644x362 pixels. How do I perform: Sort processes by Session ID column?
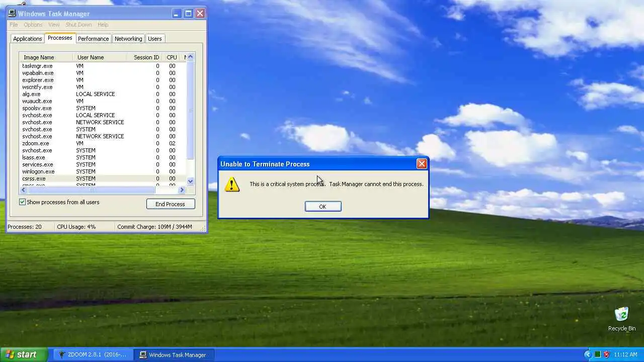tap(145, 57)
